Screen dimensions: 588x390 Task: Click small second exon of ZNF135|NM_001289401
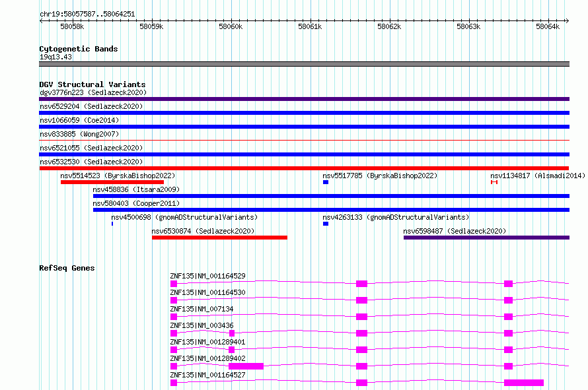click(x=231, y=350)
